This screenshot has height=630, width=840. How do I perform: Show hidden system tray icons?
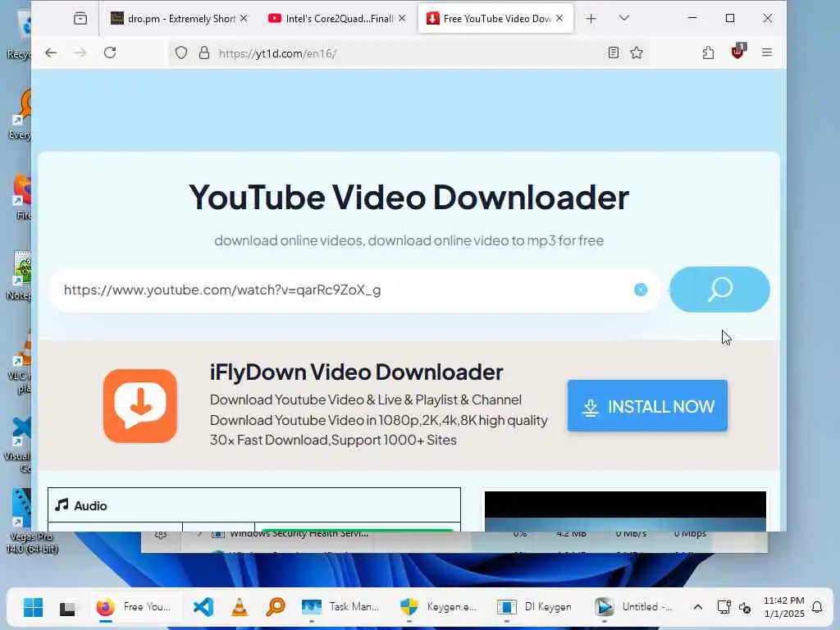click(697, 607)
